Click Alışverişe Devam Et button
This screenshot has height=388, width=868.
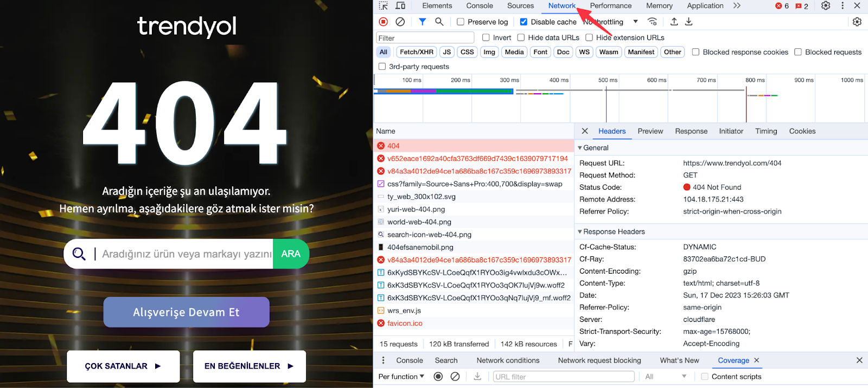click(x=187, y=312)
